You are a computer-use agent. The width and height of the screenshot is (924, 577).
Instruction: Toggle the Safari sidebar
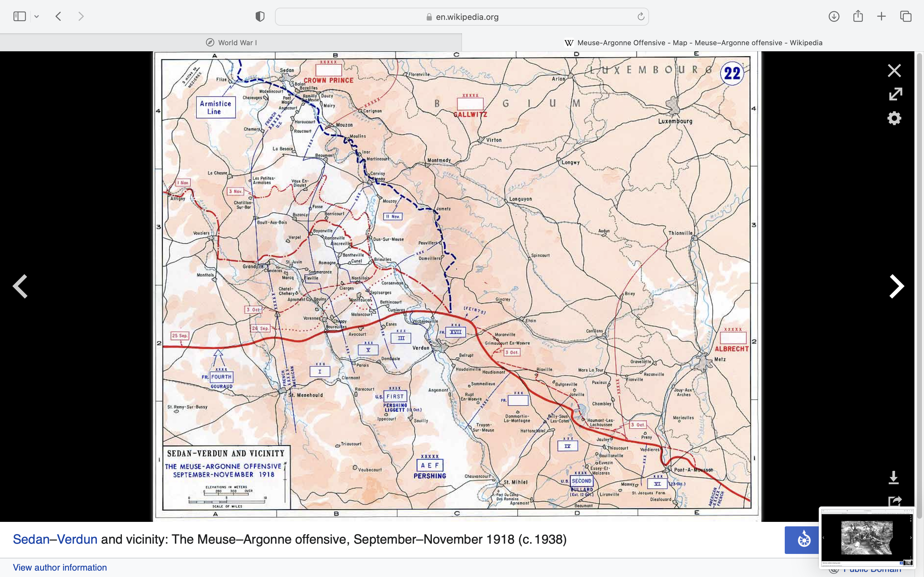click(20, 16)
